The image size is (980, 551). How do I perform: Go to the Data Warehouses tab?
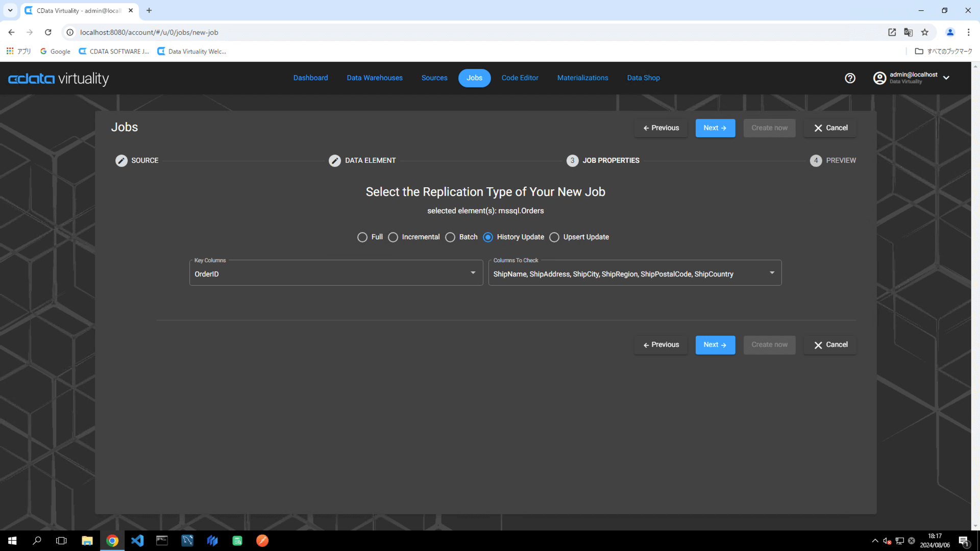pos(375,78)
